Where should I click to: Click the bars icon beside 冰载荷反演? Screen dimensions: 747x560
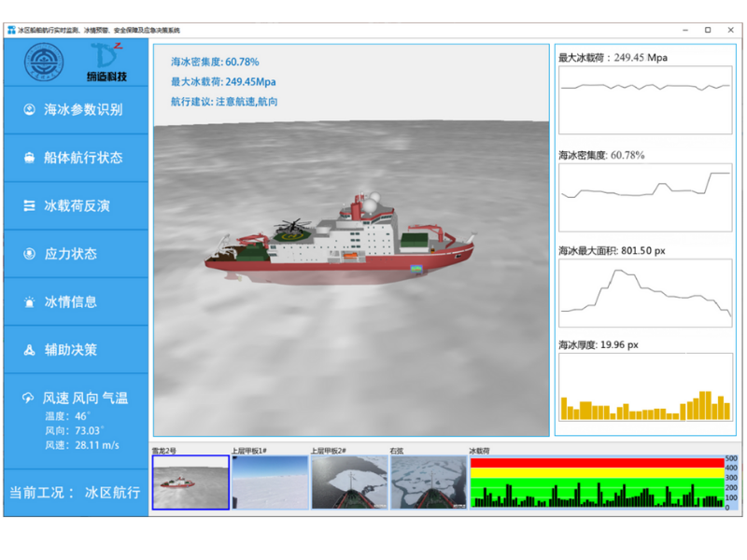tap(29, 206)
